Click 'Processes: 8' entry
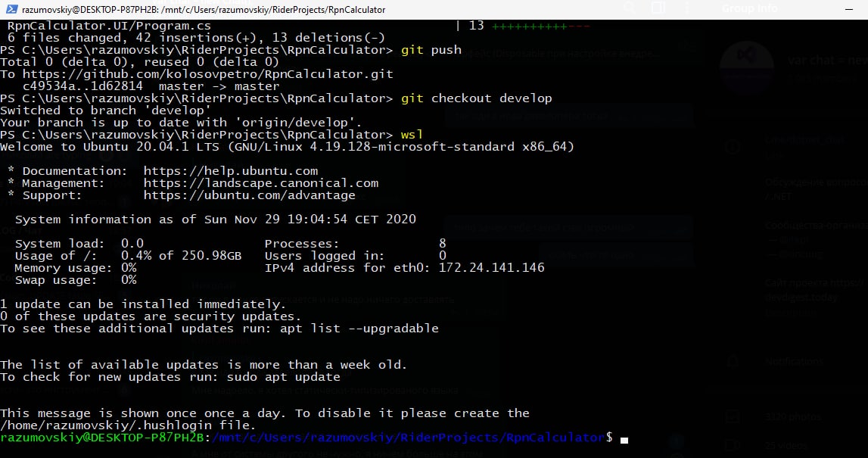Viewport: 868px width, 458px height. click(355, 244)
